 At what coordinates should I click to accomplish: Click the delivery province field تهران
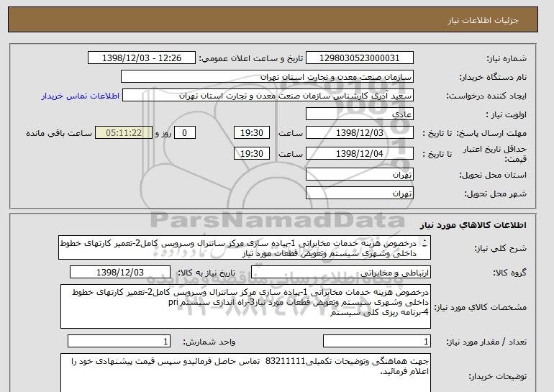[359, 175]
